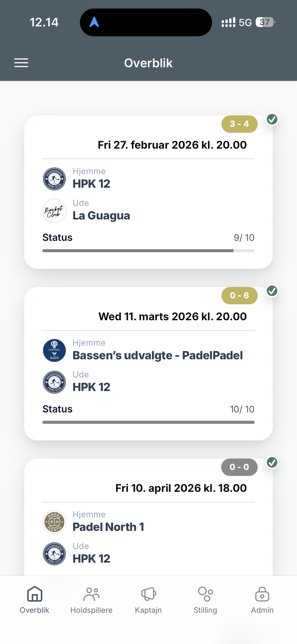Open the Wed 11. marts 2026 match
This screenshot has width=297, height=644.
172,316
